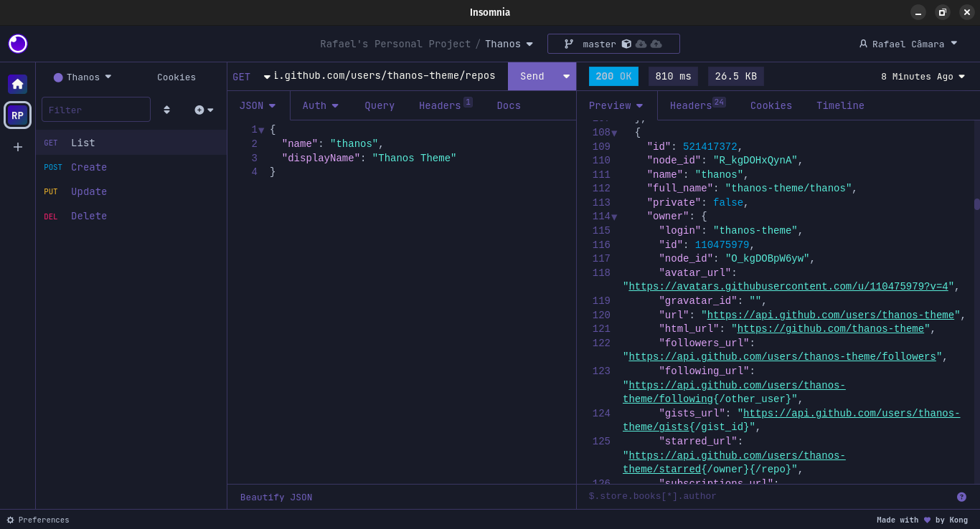Switch to the request Headers tab
Viewport: 980px width, 529px height.
[445, 105]
